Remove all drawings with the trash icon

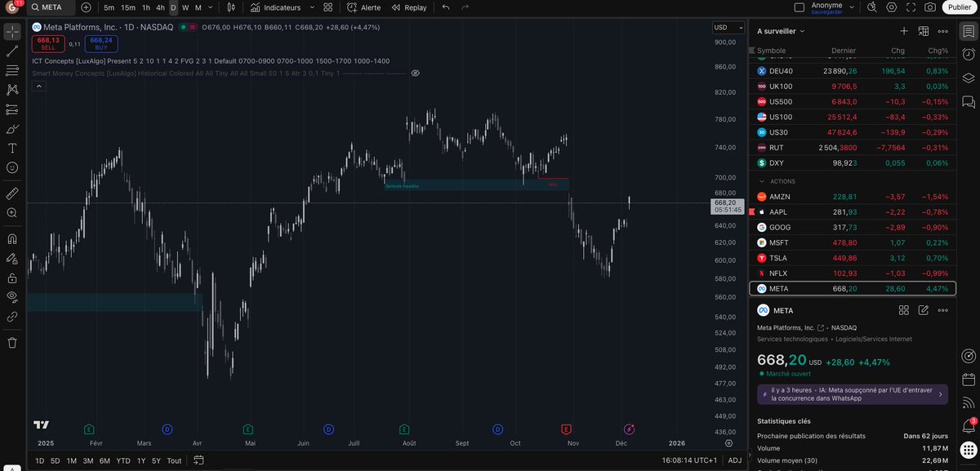(x=11, y=343)
